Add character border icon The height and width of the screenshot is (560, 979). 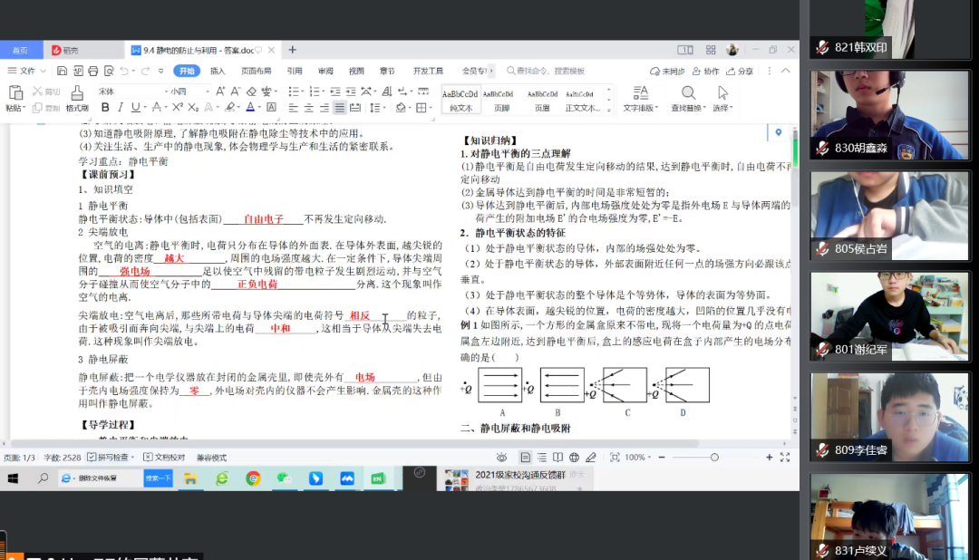(x=271, y=108)
